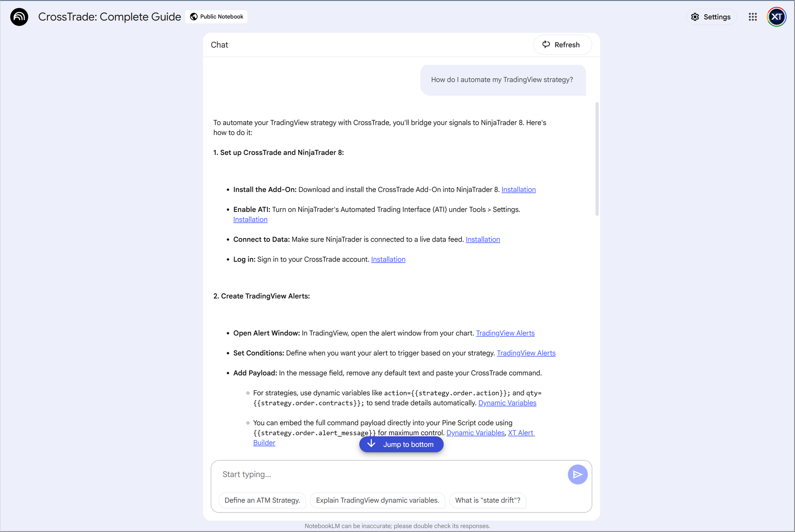
Task: Select the What is state drift suggestion
Action: tap(488, 500)
